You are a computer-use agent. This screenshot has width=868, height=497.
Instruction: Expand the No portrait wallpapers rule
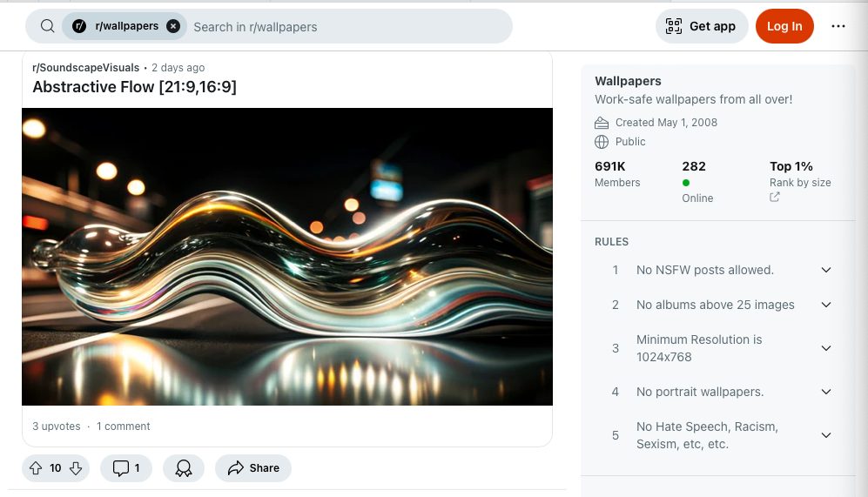pyautogui.click(x=826, y=392)
